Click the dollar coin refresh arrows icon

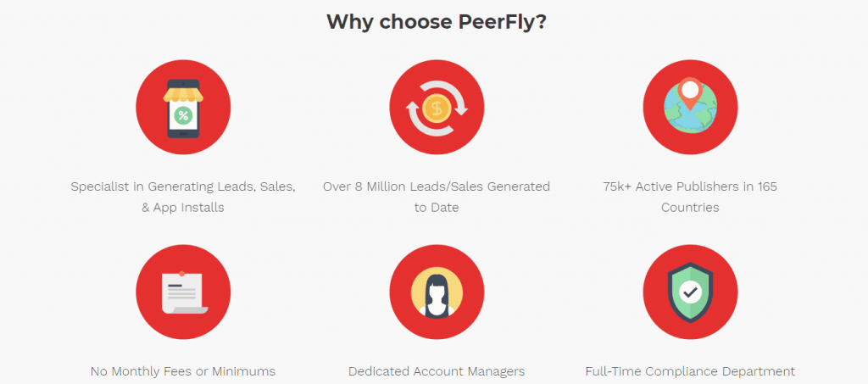pos(437,108)
